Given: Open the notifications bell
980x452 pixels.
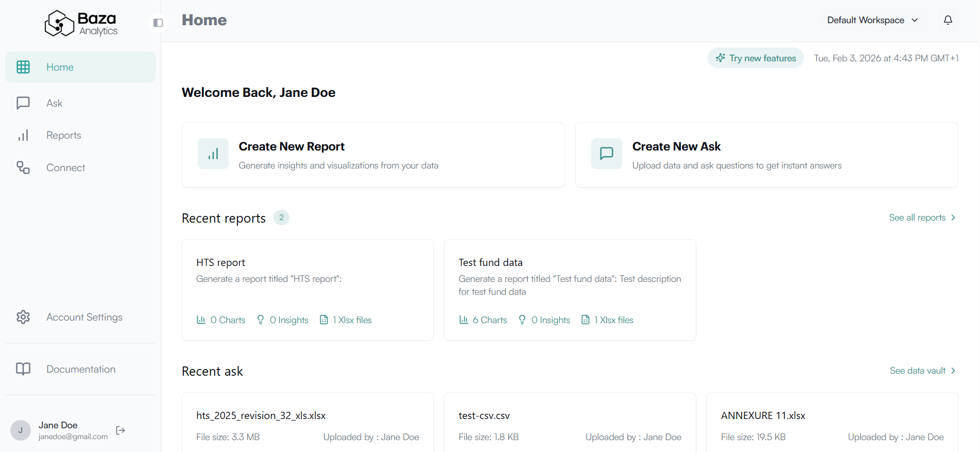Looking at the screenshot, I should [x=948, y=20].
